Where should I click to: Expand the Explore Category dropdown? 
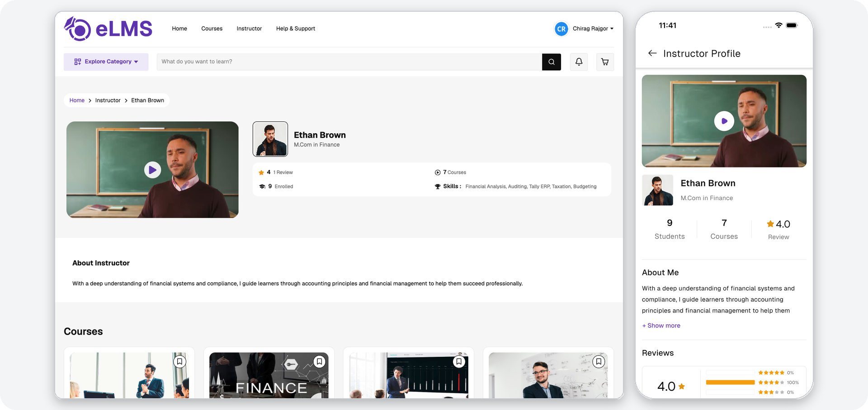(x=106, y=62)
